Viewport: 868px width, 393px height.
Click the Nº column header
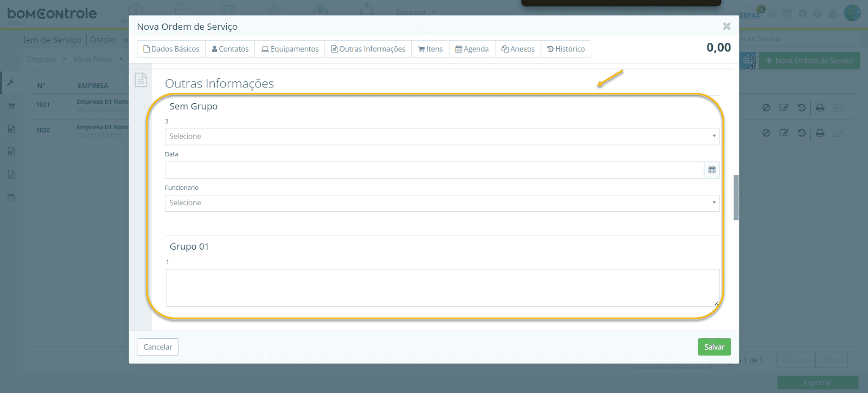tap(41, 86)
